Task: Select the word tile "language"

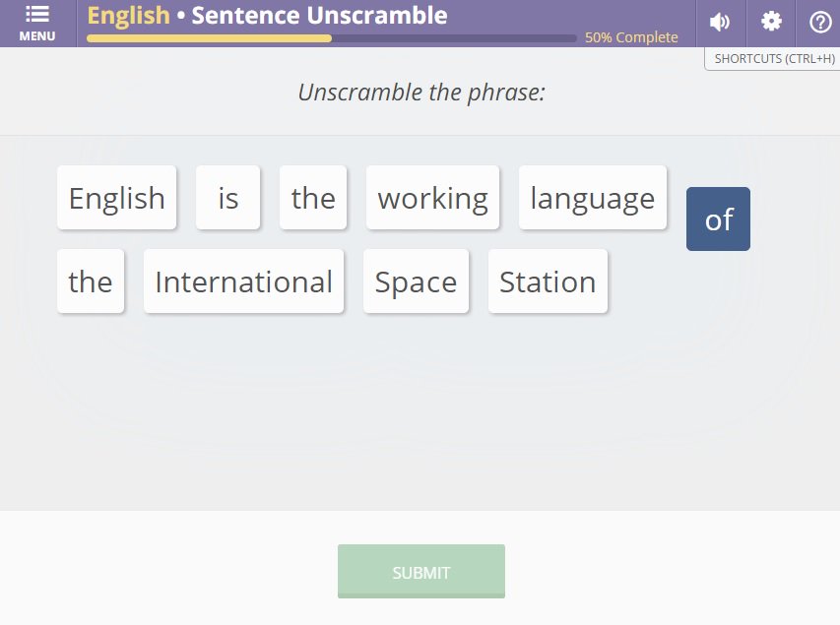Action: (593, 198)
